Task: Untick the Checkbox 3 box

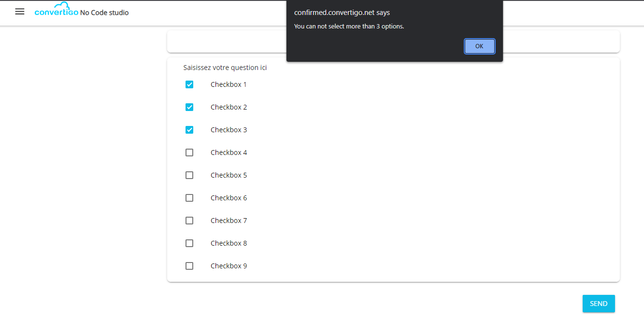Action: (x=189, y=130)
